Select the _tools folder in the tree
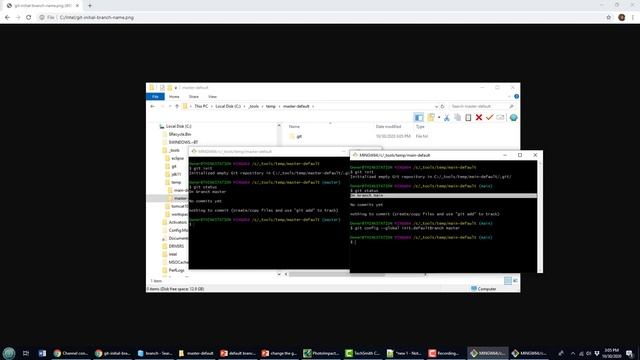The height and width of the screenshot is (360, 640). (171, 150)
